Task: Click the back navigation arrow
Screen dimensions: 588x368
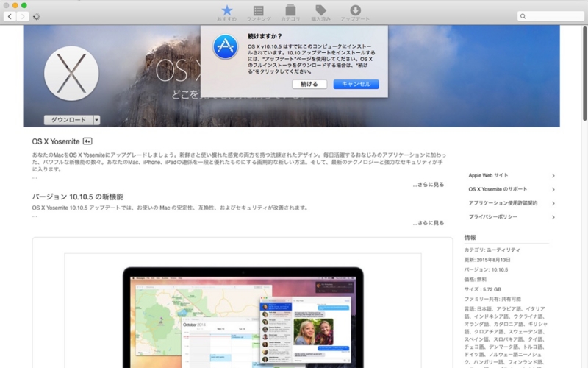Action: click(10, 16)
